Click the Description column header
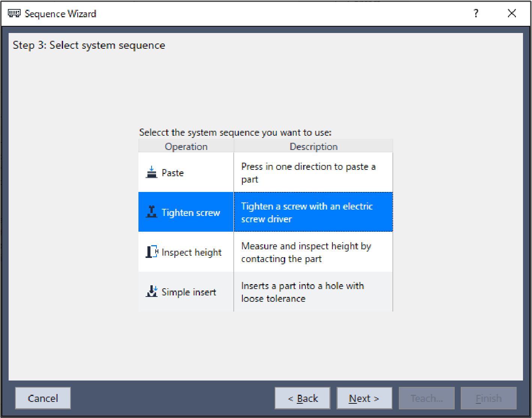Image resolution: width=532 pixels, height=418 pixels. [x=313, y=147]
